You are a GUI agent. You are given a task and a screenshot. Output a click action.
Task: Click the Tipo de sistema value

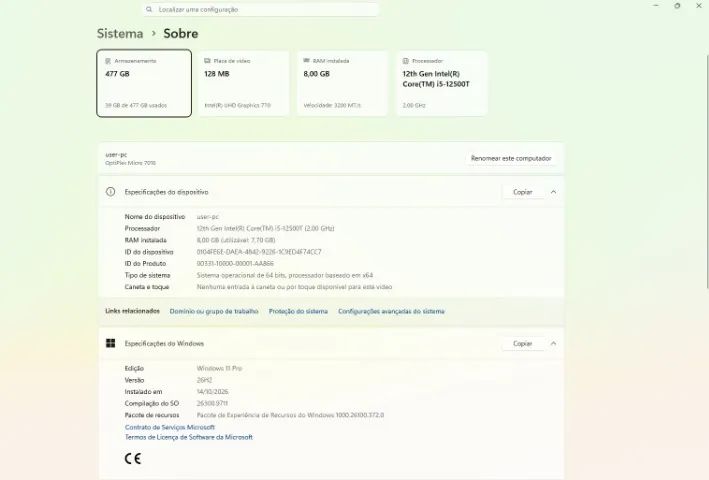click(285, 275)
